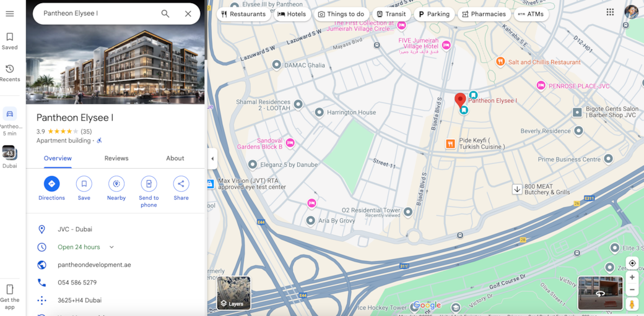Click The First Collection hotel marker
644x316 pixels.
tap(402, 25)
